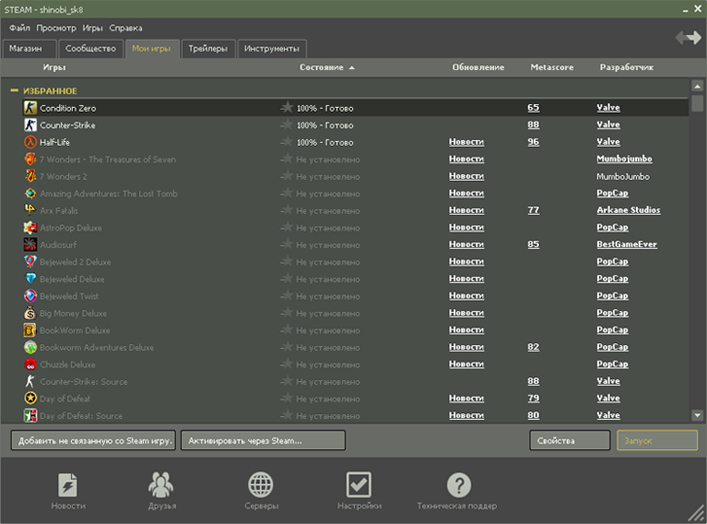Open the Игры menu

(x=92, y=28)
